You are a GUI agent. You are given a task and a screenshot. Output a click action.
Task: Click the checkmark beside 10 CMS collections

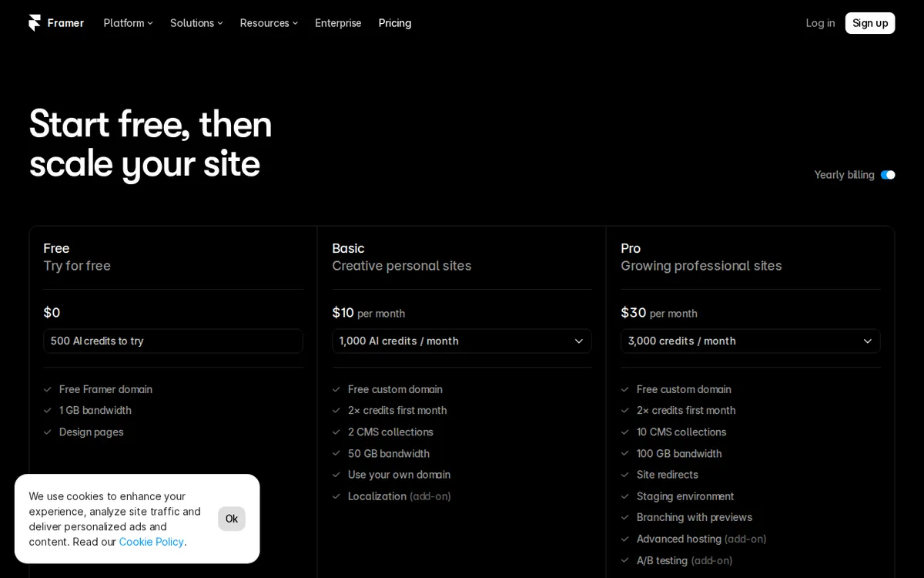(625, 432)
